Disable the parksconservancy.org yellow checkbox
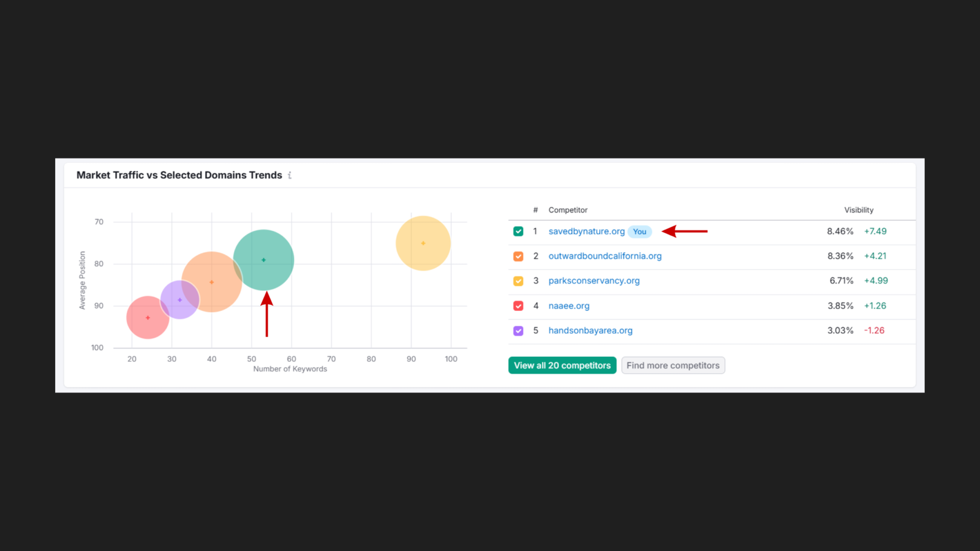Viewport: 980px width, 551px height. point(518,281)
